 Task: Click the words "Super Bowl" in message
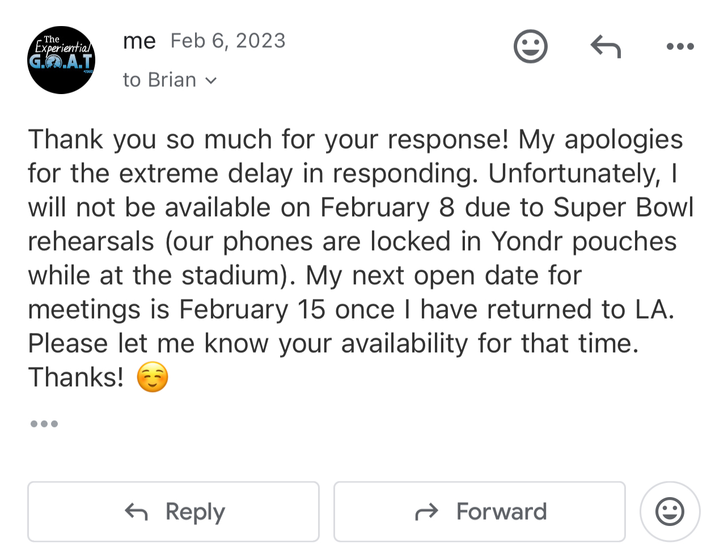623,207
